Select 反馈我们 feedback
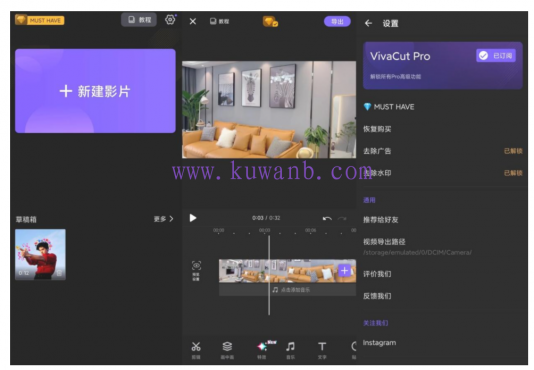 tap(377, 296)
